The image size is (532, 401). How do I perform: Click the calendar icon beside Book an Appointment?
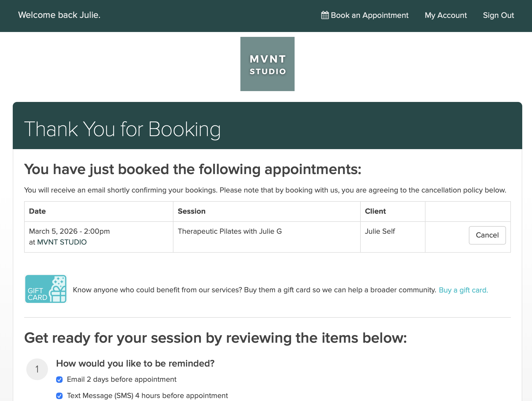tap(325, 15)
